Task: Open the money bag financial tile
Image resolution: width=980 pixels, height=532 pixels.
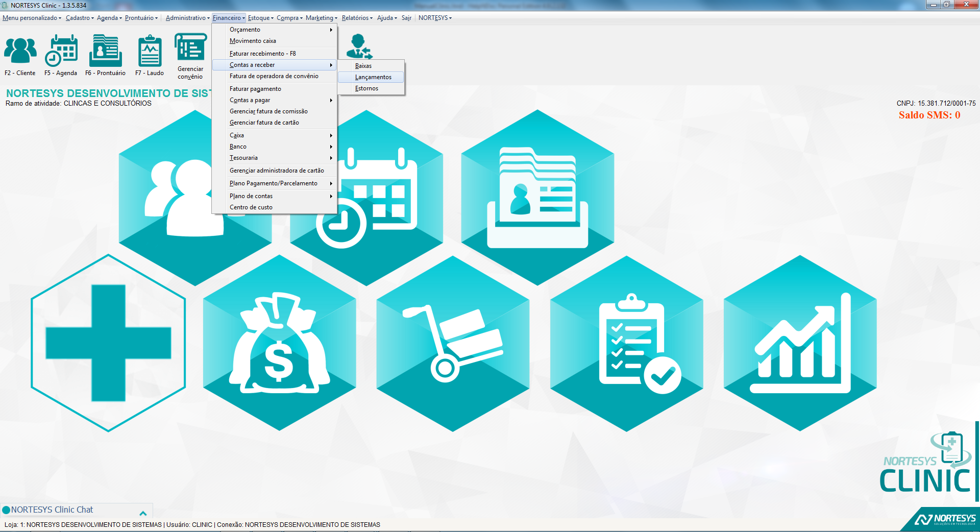Action: click(279, 343)
